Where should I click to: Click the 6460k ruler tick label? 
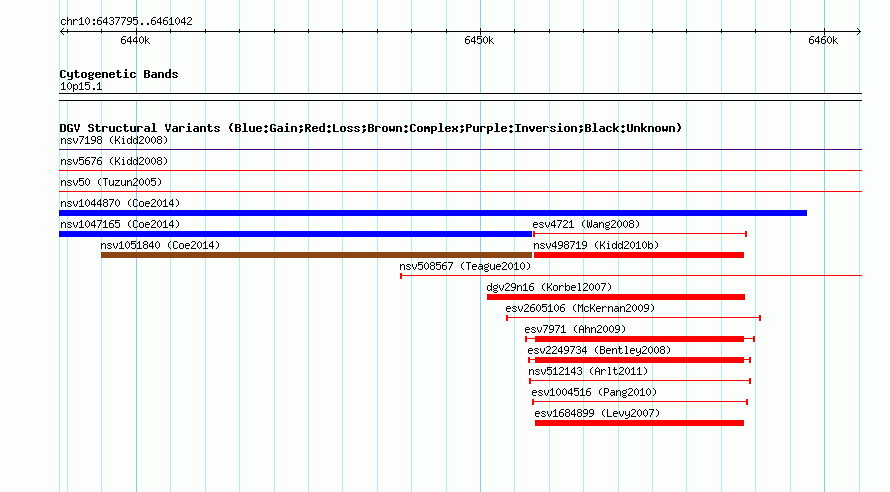pos(823,40)
